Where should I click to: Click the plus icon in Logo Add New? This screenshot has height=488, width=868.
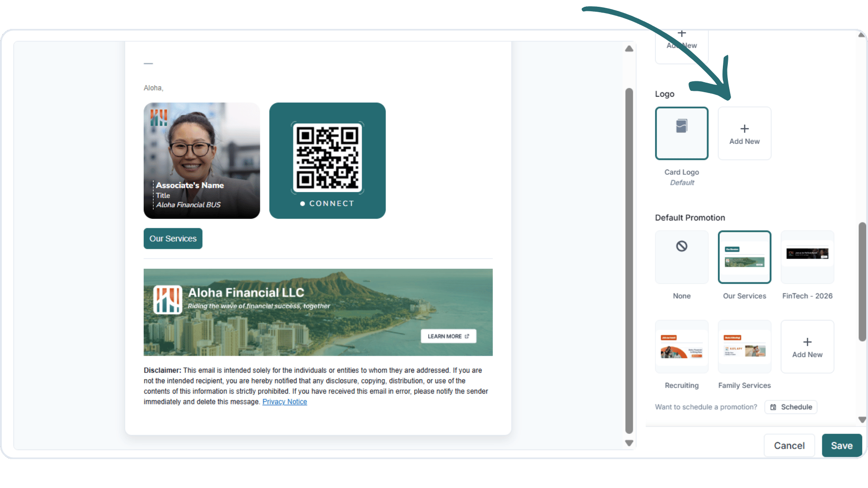tap(744, 129)
